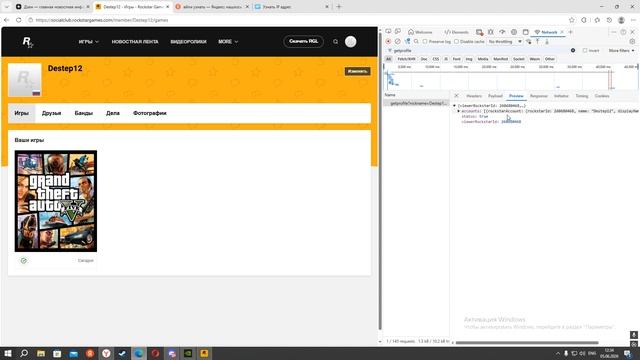Image resolution: width=640 pixels, height=360 pixels.
Task: Open the Welcome tab in DevTools
Action: [420, 32]
